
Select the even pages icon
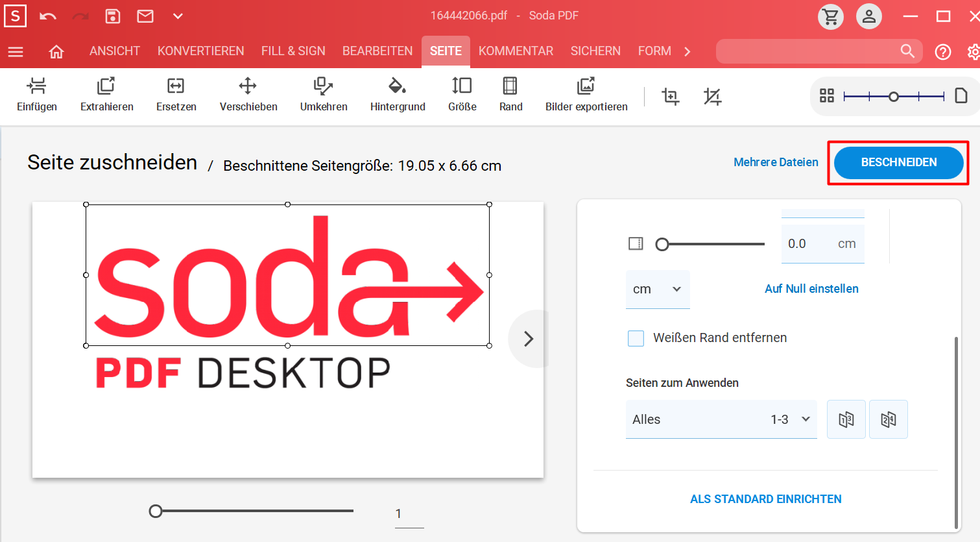(x=889, y=419)
